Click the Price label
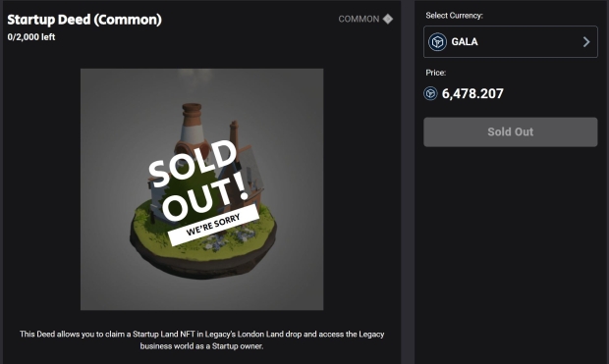The image size is (609, 364). tap(435, 73)
